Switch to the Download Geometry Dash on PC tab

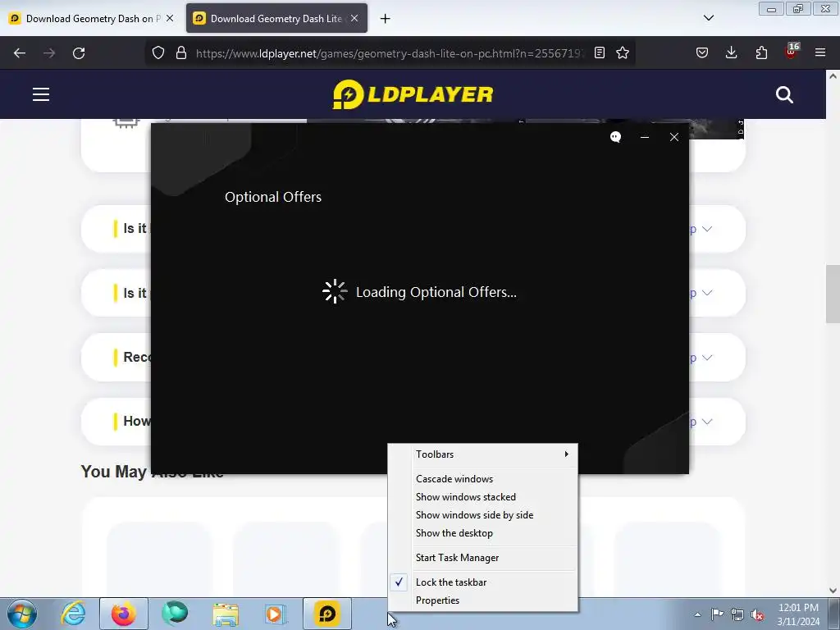tap(91, 19)
